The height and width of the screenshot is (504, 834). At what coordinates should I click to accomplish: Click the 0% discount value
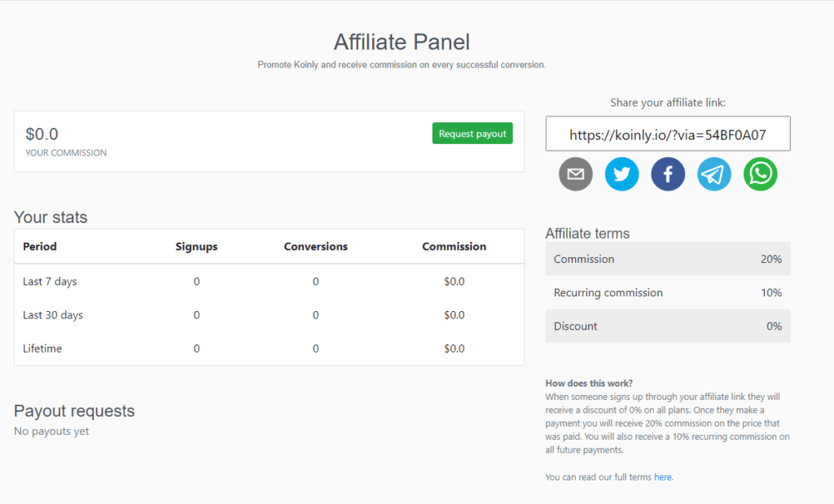click(x=774, y=326)
